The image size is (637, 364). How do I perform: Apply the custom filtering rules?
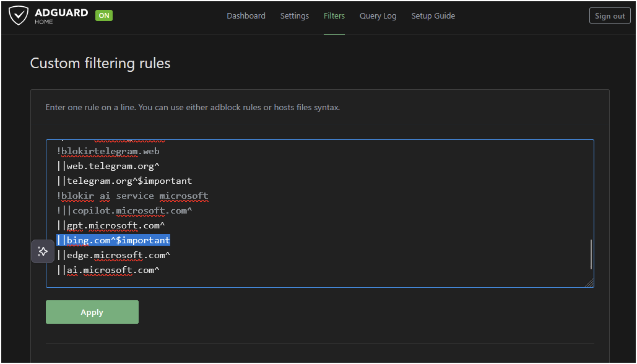point(92,312)
